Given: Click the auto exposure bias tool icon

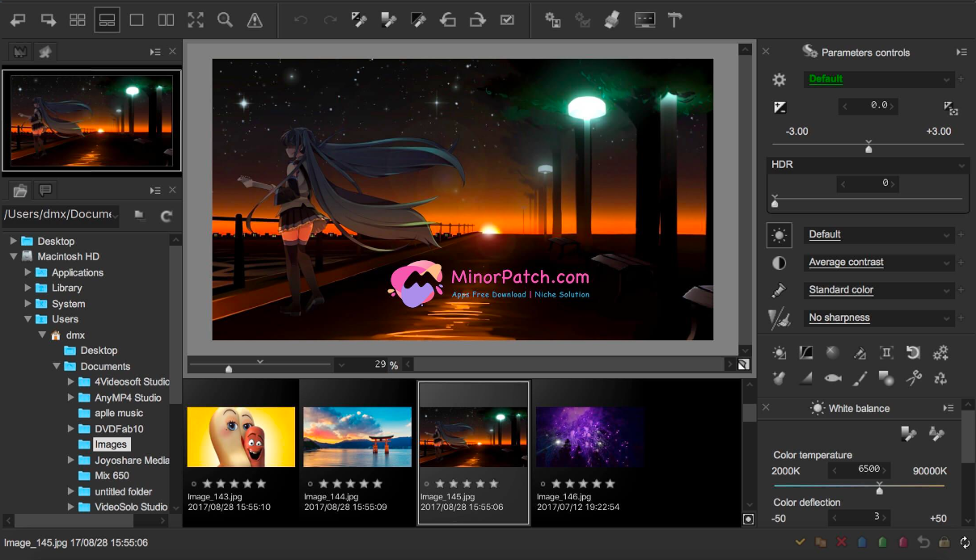Looking at the screenshot, I should coord(951,107).
